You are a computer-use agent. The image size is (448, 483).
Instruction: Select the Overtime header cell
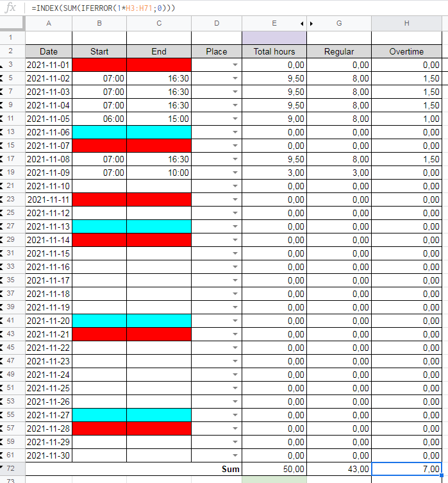[406, 51]
